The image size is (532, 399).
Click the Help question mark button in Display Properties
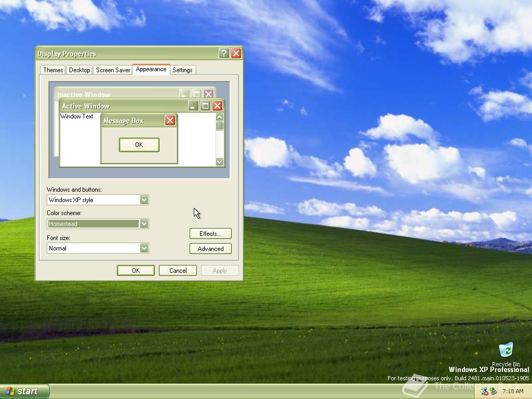(x=223, y=54)
